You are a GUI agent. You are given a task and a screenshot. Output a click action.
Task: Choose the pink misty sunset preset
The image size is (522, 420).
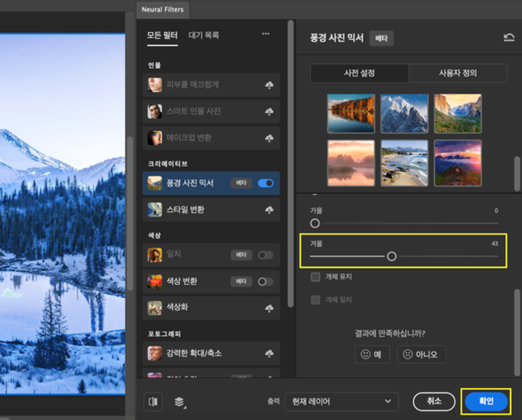(x=351, y=163)
